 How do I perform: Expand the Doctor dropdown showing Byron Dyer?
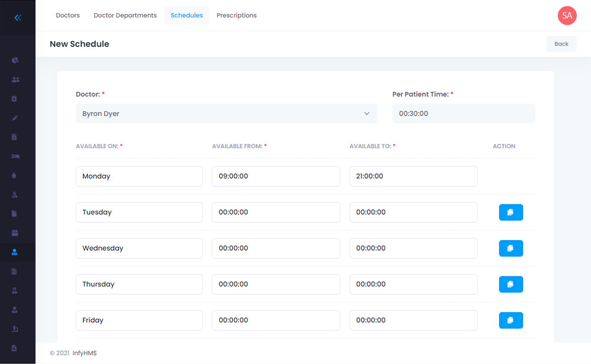coord(226,114)
